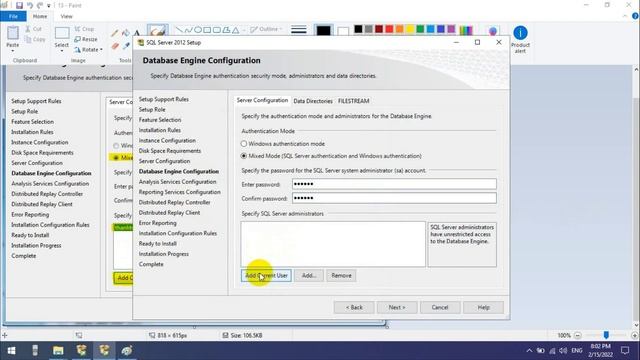
Task: Click 'Analysis Services Configuration' in the SQL Setup steps list
Action: [178, 182]
